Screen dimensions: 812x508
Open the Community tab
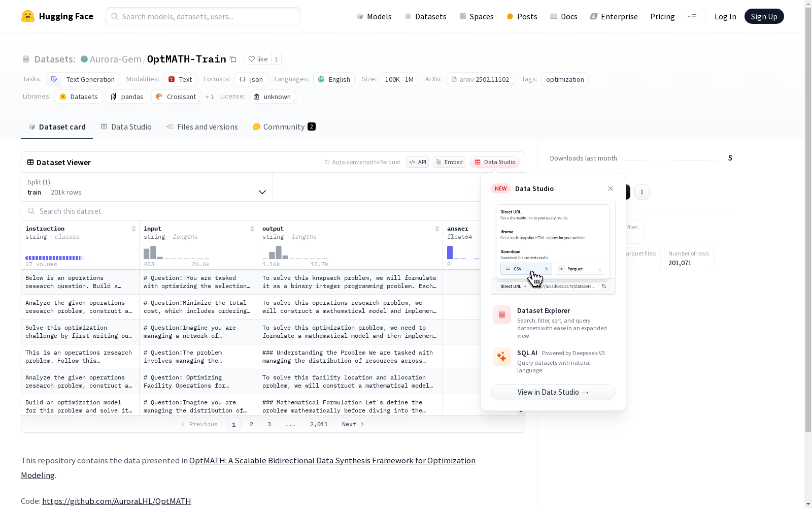pyautogui.click(x=284, y=127)
